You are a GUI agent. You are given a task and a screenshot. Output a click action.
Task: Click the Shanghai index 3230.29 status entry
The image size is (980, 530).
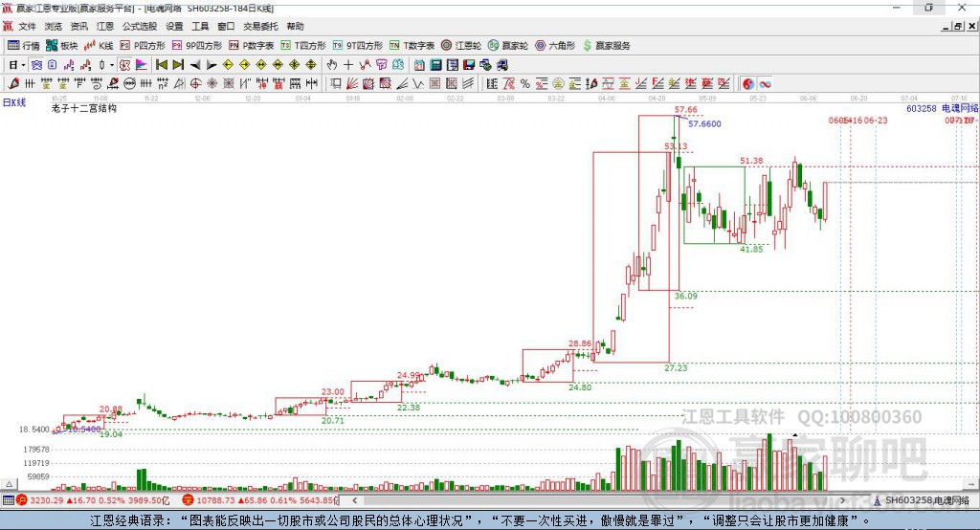[x=93, y=500]
